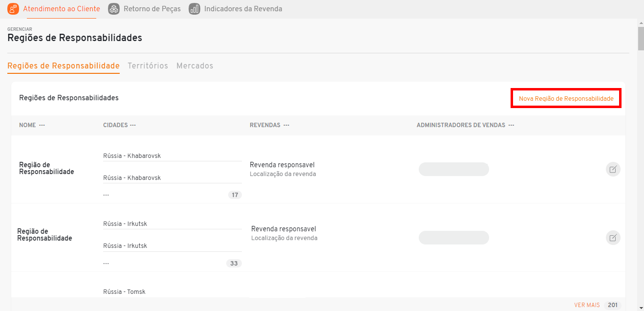Image resolution: width=644 pixels, height=311 pixels.
Task: Open the Atendimento ao Cliente section
Action: coord(54,9)
